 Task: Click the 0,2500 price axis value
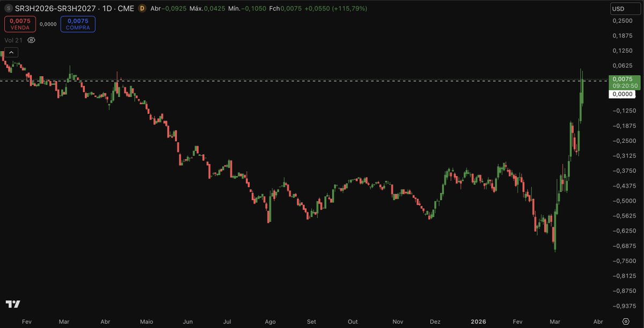tap(622, 20)
